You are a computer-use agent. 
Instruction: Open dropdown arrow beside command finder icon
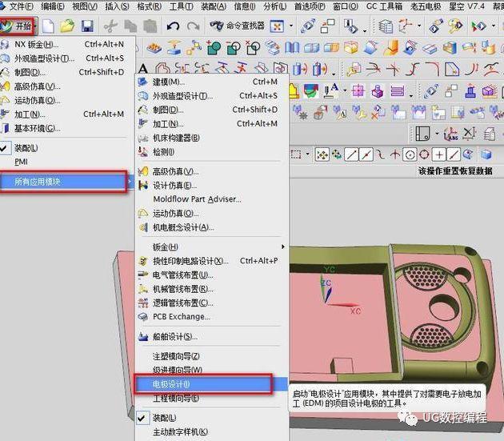(291, 26)
